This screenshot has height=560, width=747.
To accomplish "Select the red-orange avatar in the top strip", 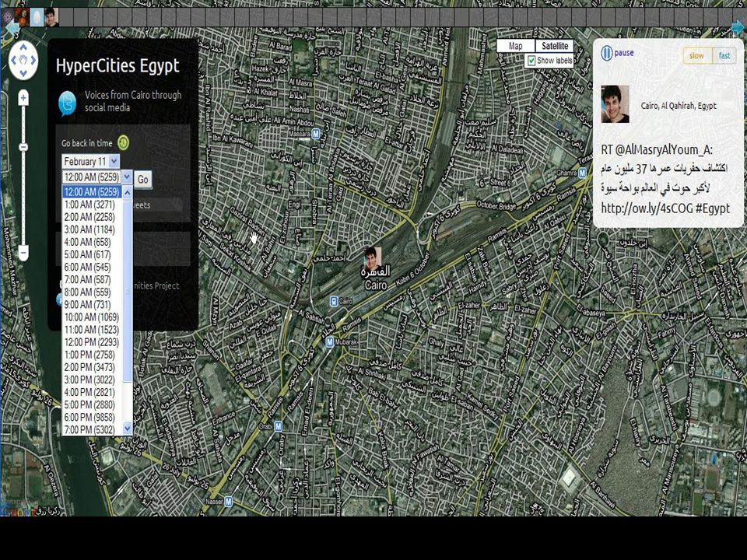I will pyautogui.click(x=23, y=17).
